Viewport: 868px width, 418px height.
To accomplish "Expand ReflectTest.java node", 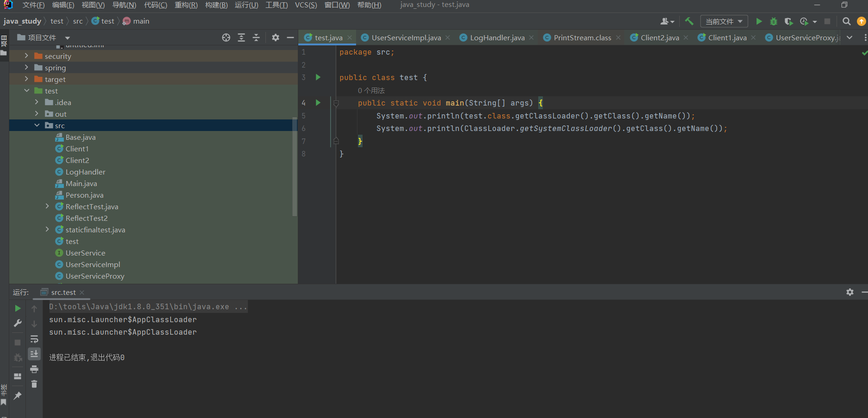I will coord(47,206).
